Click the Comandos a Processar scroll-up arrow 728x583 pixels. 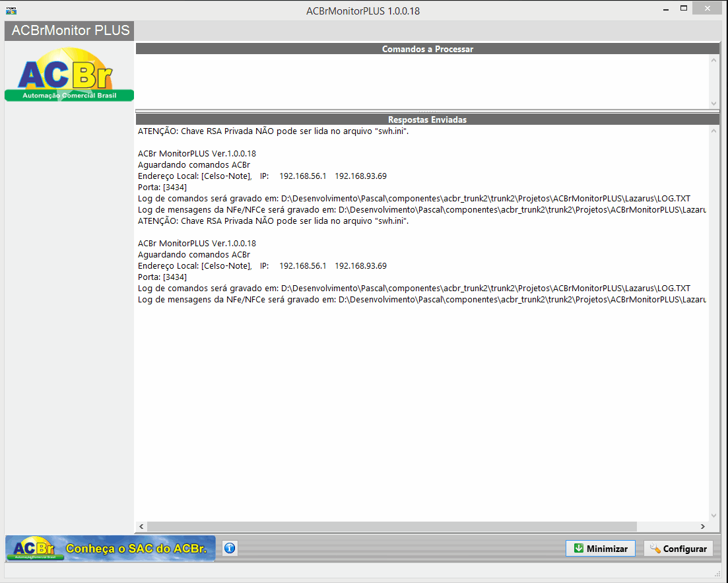coord(713,60)
